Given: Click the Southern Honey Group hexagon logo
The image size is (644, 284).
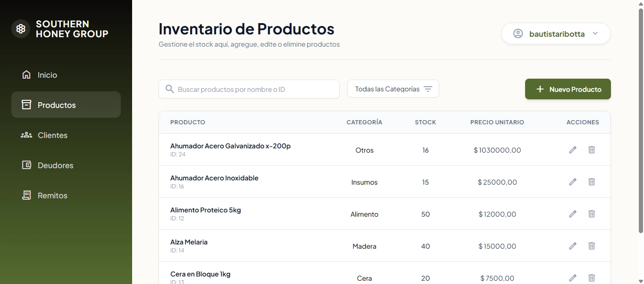Looking at the screenshot, I should click(20, 28).
